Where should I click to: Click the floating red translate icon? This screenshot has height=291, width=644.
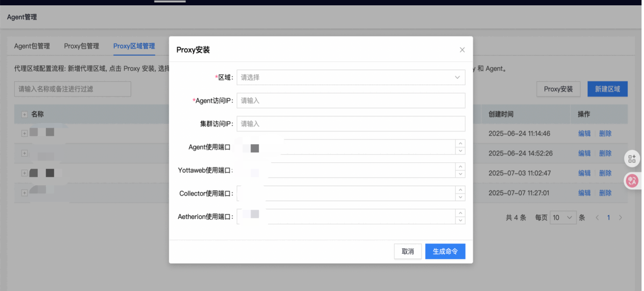pyautogui.click(x=632, y=181)
